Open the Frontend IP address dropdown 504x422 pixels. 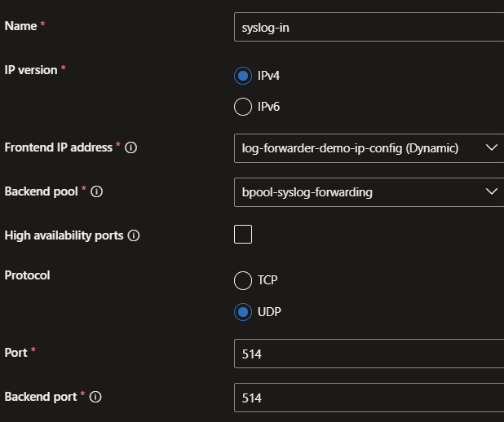pyautogui.click(x=367, y=148)
